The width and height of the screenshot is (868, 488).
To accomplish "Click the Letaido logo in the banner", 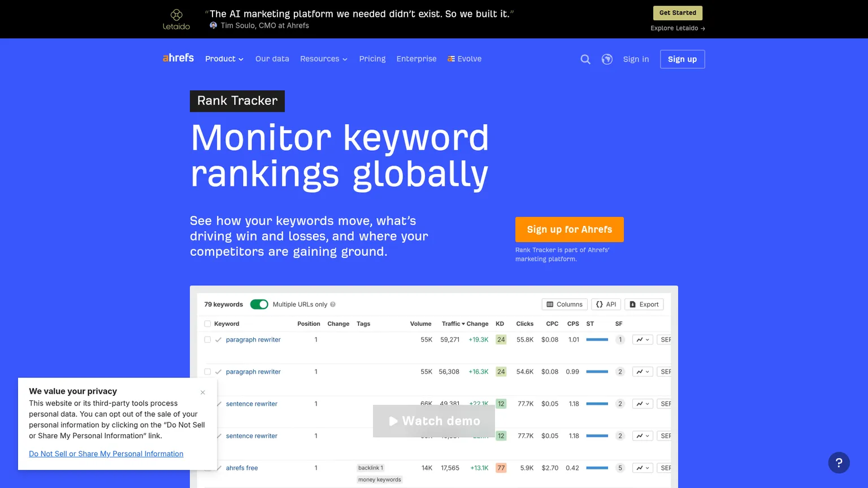I will point(176,19).
